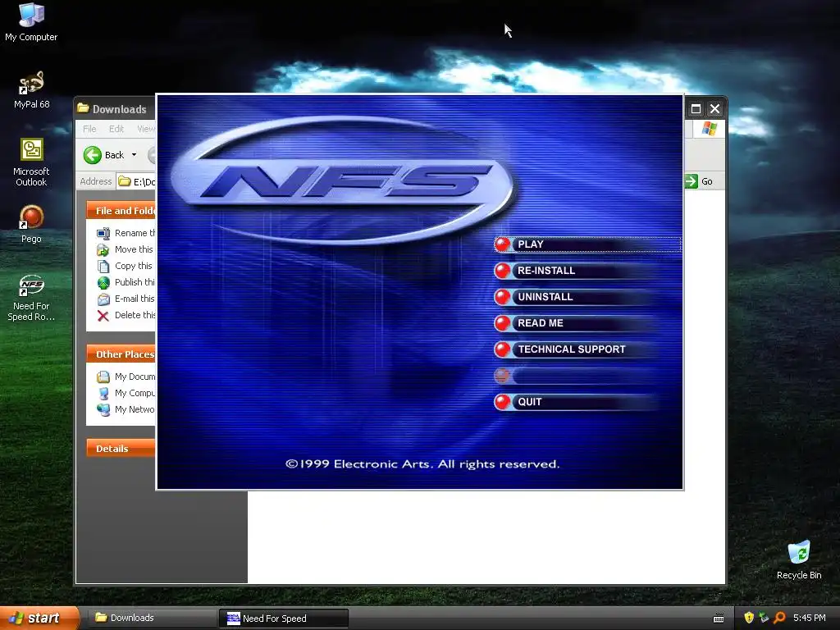
Task: Click Copy this file task link
Action: pyautogui.click(x=134, y=266)
